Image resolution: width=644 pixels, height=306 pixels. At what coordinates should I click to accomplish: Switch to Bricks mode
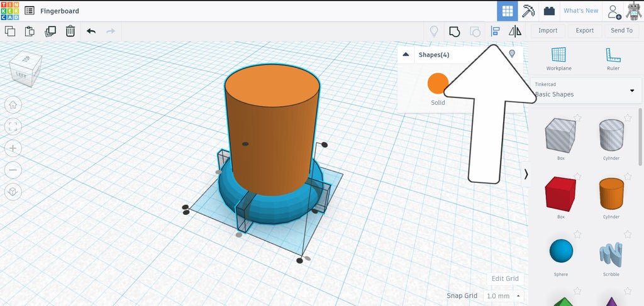549,11
